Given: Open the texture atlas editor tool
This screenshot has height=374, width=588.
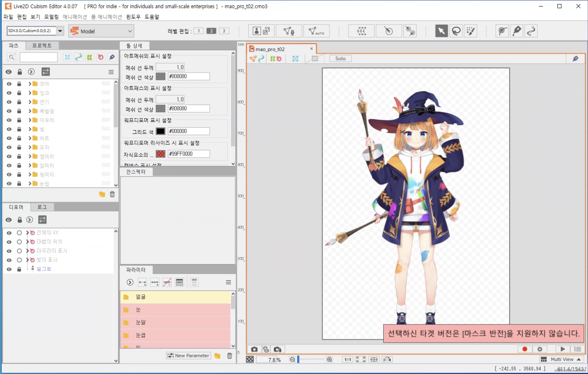Looking at the screenshot, I should [261, 31].
